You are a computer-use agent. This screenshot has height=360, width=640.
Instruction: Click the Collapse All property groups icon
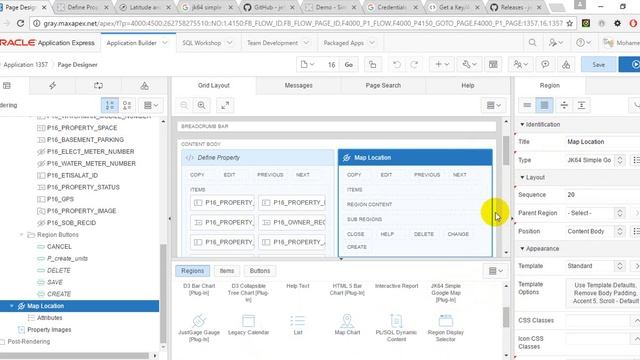tap(564, 105)
